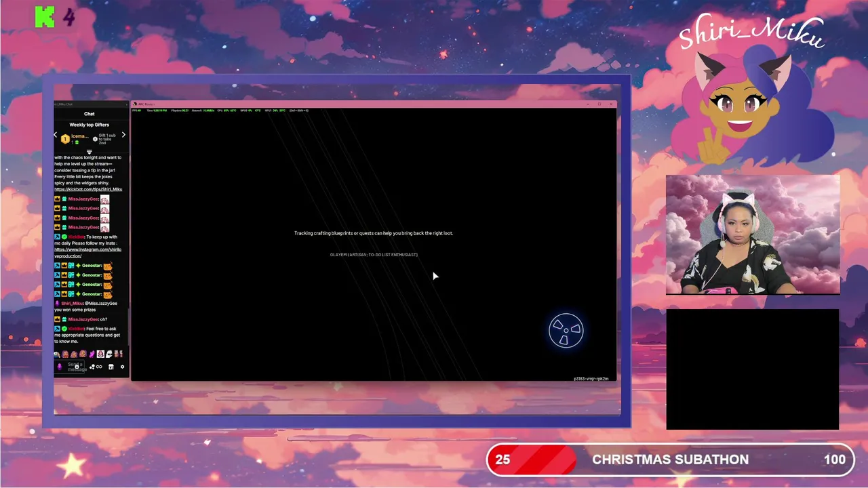This screenshot has width=868, height=488.
Task: Click the subathon goal number 100
Action: [x=835, y=460]
